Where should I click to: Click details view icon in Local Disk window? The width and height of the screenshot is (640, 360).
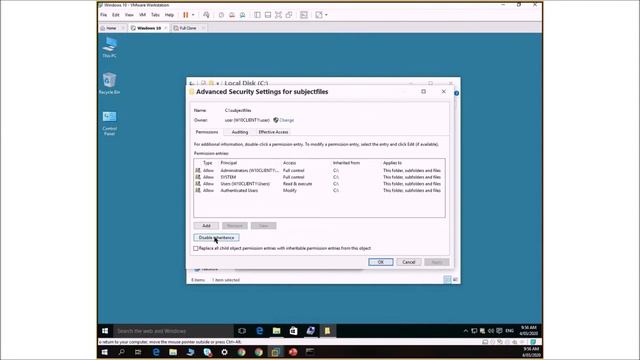tap(447, 280)
